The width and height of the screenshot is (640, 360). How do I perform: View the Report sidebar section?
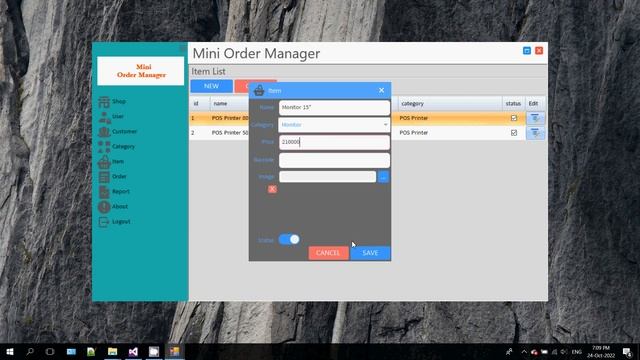coord(114,191)
